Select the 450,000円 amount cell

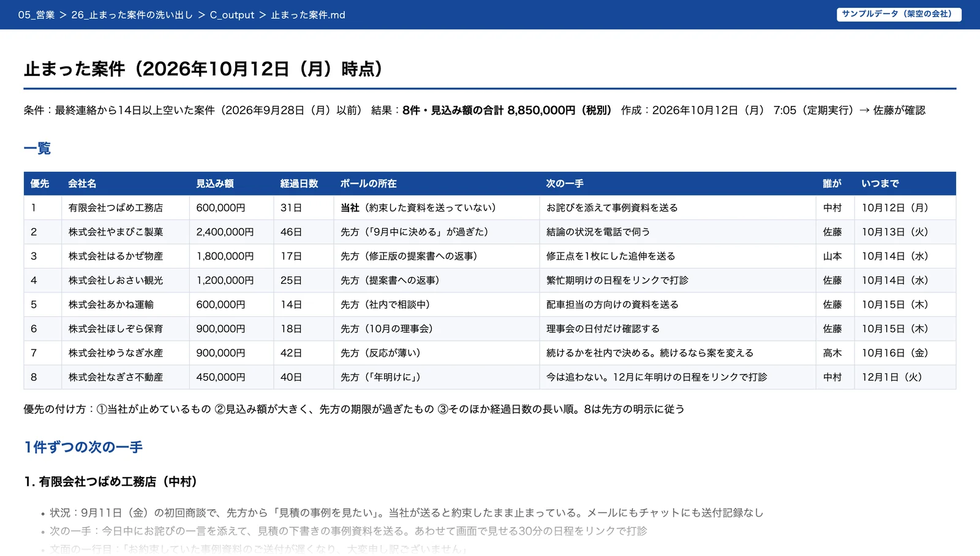231,377
